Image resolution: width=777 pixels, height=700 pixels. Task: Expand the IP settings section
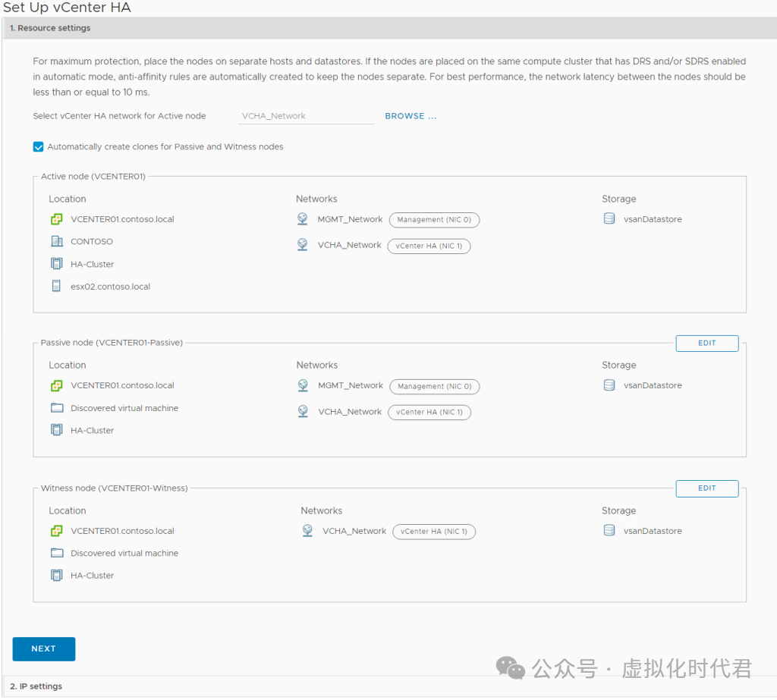click(x=36, y=686)
